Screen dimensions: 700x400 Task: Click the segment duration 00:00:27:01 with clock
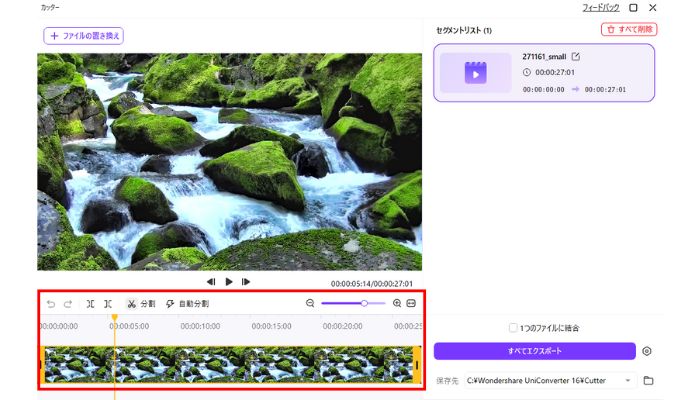pyautogui.click(x=549, y=72)
